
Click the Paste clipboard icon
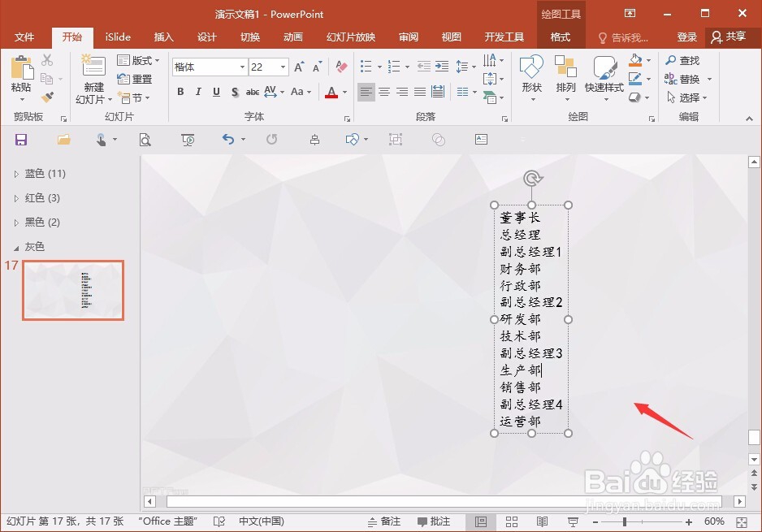click(x=21, y=67)
